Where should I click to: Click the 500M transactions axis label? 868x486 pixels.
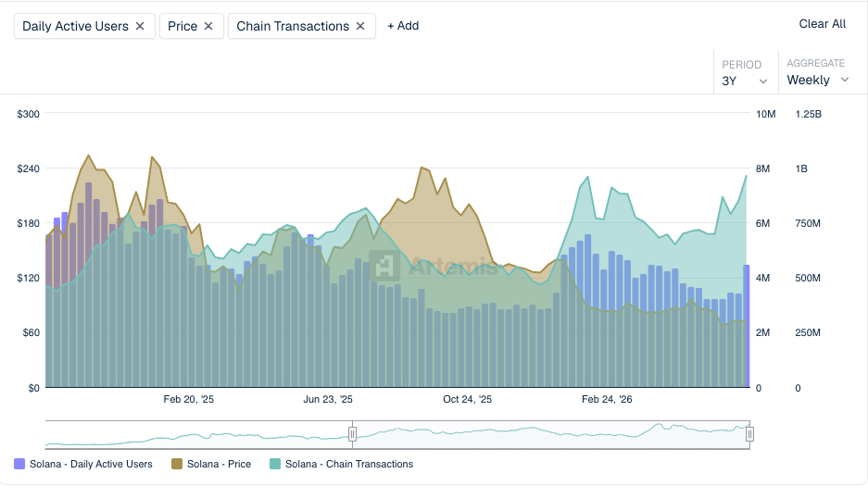(x=808, y=278)
